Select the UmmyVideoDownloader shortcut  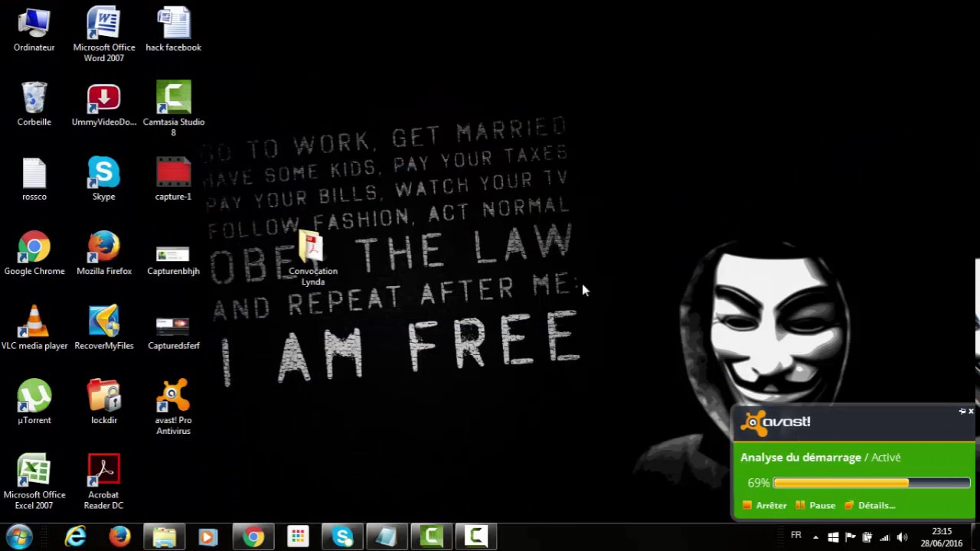tap(104, 104)
